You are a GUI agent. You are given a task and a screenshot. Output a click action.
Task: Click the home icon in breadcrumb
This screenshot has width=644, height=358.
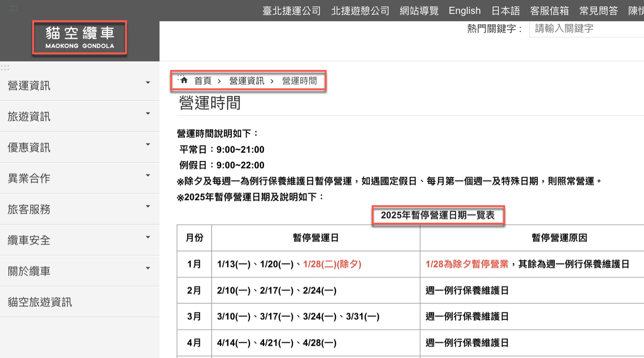184,80
